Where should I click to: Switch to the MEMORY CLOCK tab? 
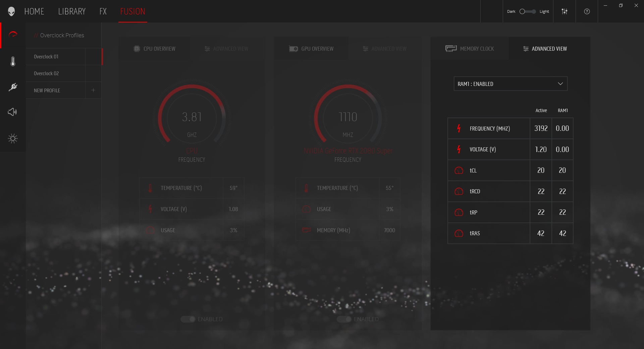(x=470, y=49)
